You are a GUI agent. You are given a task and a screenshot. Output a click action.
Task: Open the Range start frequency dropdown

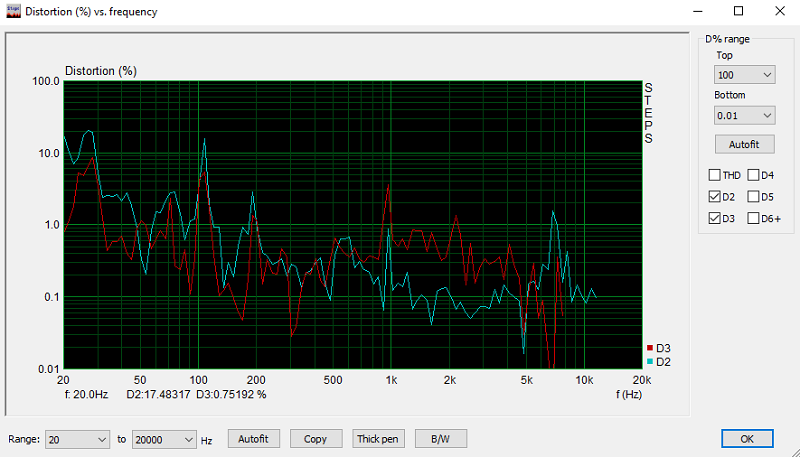pyautogui.click(x=77, y=440)
